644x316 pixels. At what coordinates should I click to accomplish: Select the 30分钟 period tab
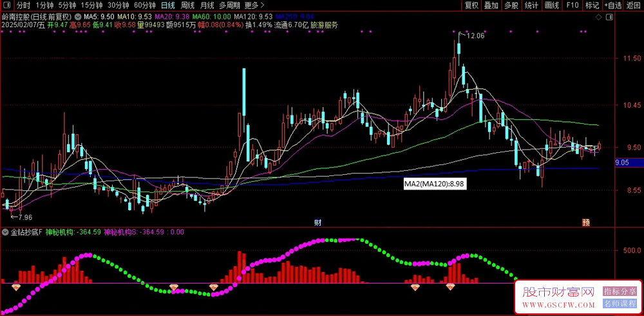118,5
